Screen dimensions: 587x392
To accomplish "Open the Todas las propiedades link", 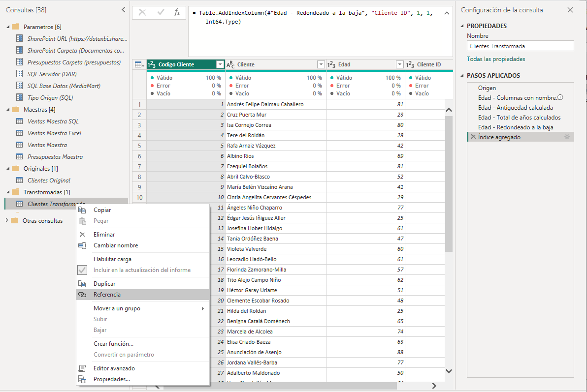I will tap(496, 59).
